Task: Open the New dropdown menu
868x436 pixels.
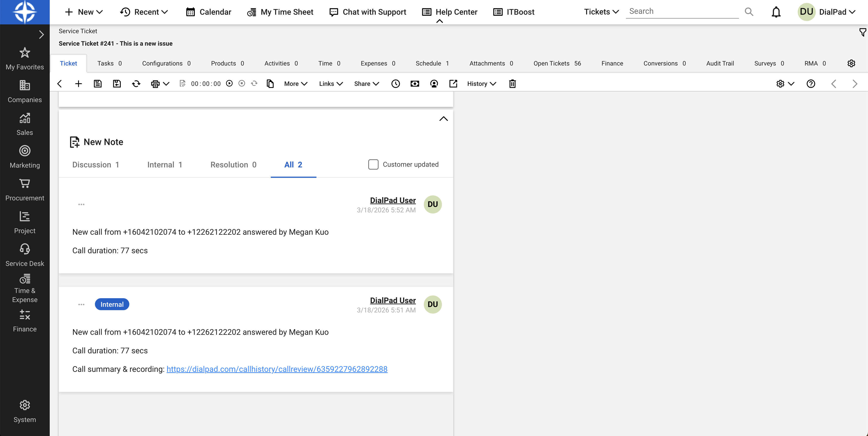Action: tap(84, 12)
